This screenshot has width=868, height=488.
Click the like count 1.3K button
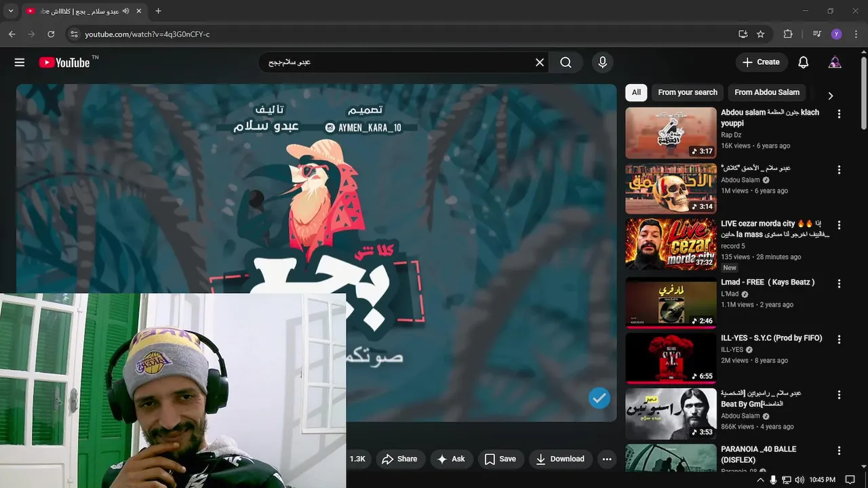(x=357, y=459)
